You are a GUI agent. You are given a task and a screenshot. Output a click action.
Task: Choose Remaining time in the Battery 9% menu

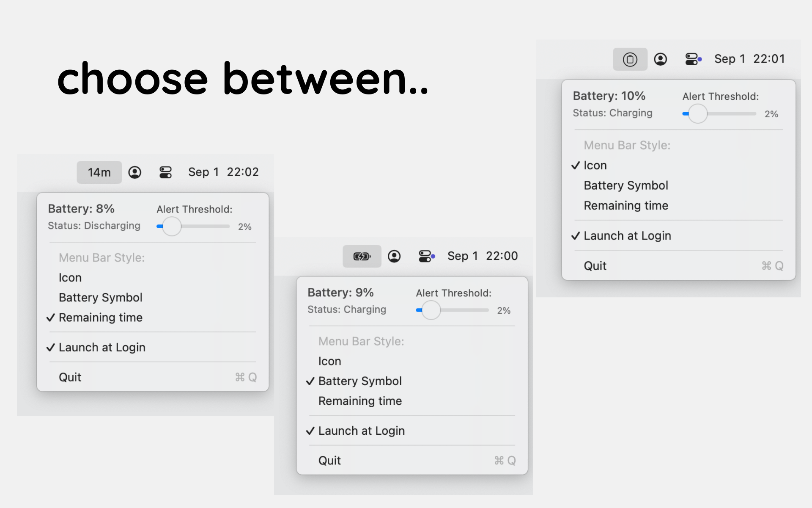coord(360,401)
